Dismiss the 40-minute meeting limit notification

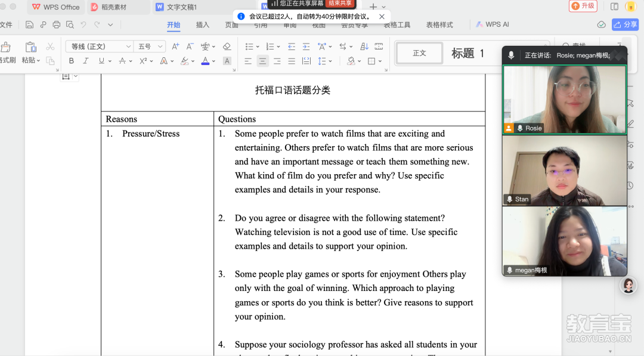pyautogui.click(x=382, y=17)
